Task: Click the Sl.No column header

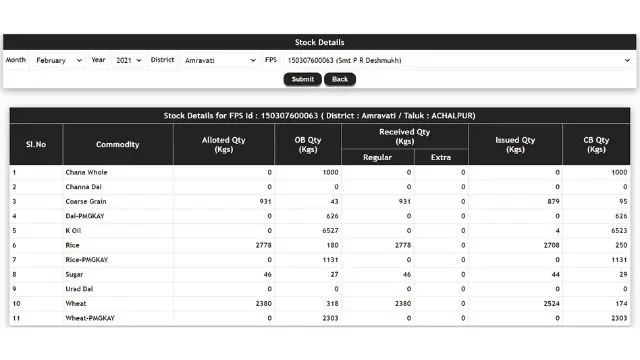Action: 36,144
